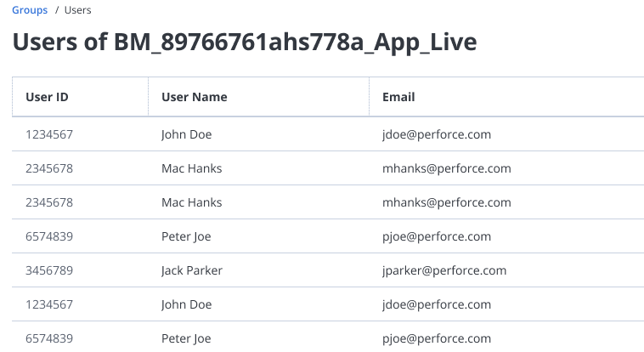644x352 pixels.
Task: Select the first row's user ID 1234567
Action: coord(49,134)
